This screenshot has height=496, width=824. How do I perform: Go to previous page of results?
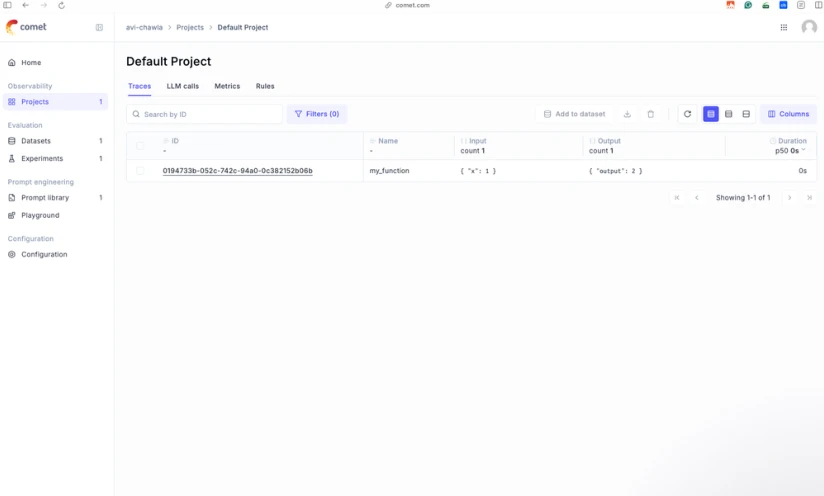697,198
